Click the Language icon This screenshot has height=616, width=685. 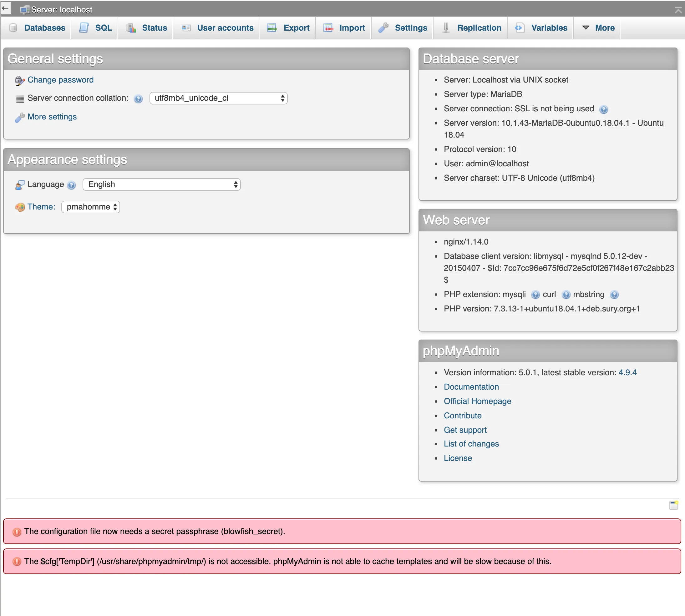tap(20, 185)
